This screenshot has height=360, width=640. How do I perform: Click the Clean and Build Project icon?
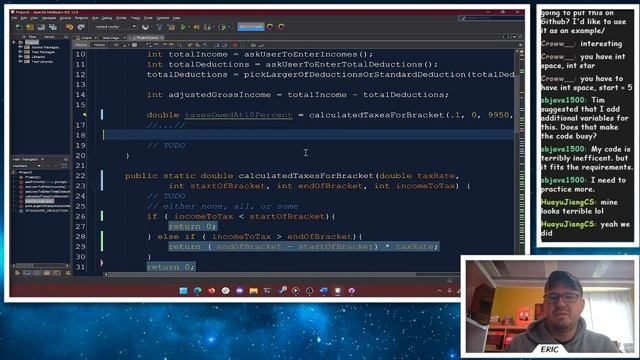pos(171,27)
